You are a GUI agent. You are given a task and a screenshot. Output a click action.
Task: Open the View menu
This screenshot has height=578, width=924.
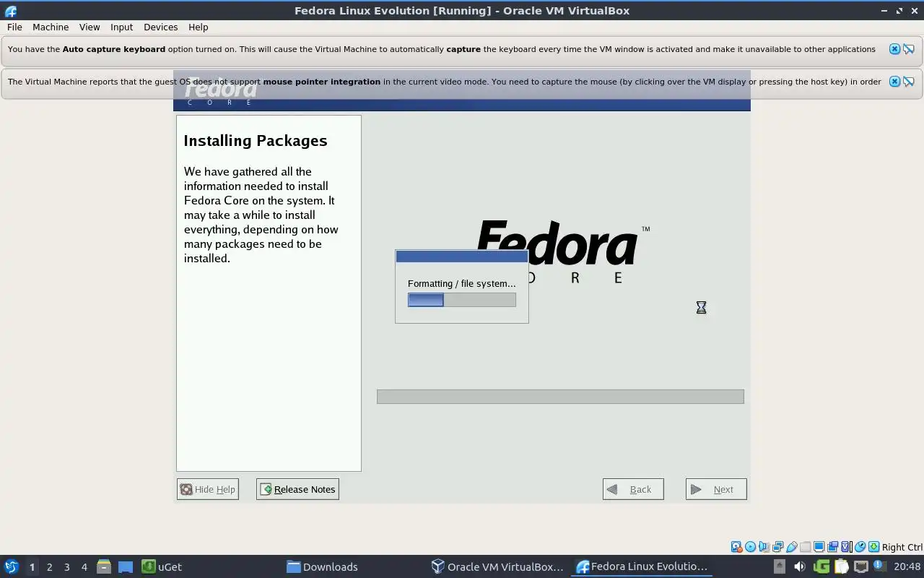click(x=90, y=27)
